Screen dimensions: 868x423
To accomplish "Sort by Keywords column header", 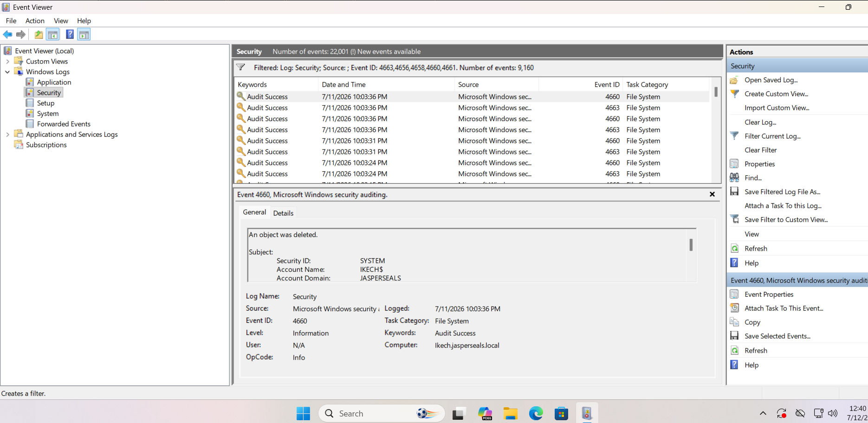I will 276,84.
